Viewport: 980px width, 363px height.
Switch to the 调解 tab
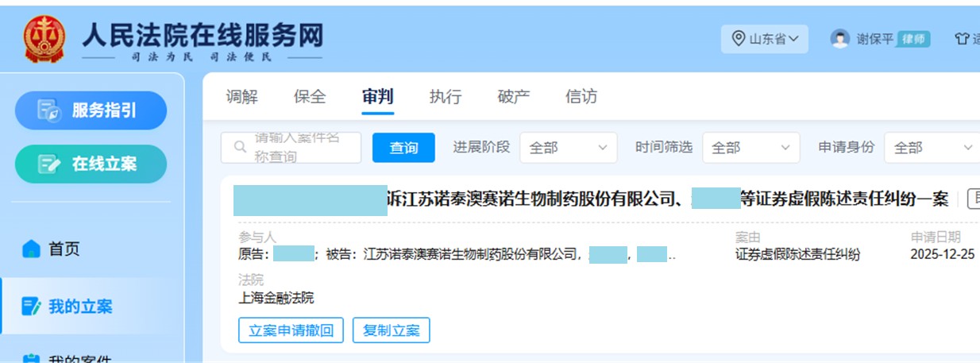coord(242,97)
